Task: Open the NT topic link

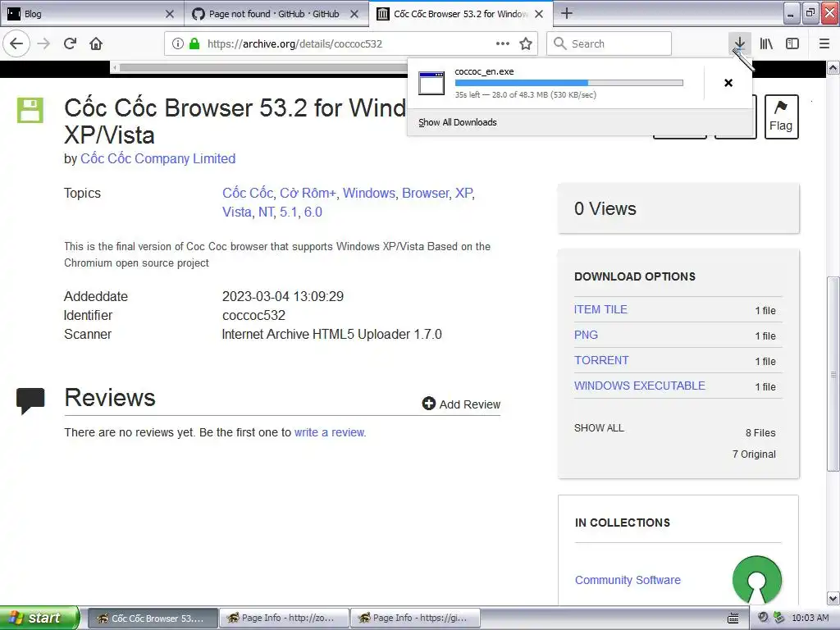Action: coord(267,212)
